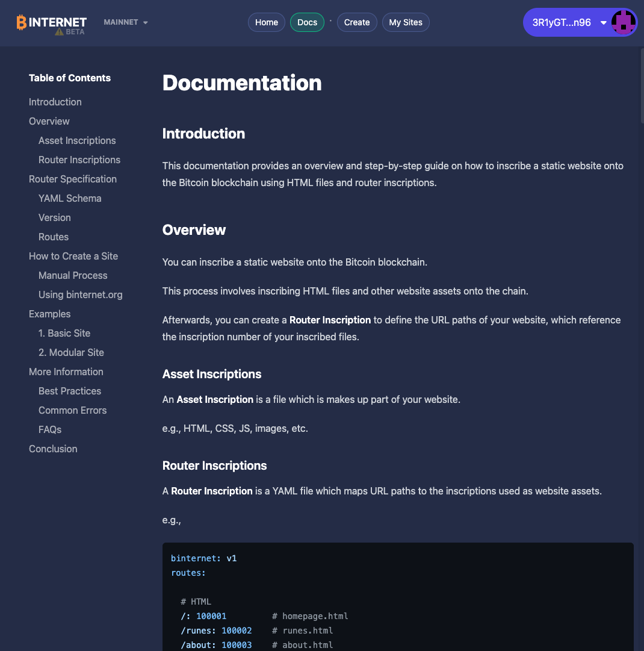Jump to 2. Modular Site example
The image size is (644, 651).
71,352
